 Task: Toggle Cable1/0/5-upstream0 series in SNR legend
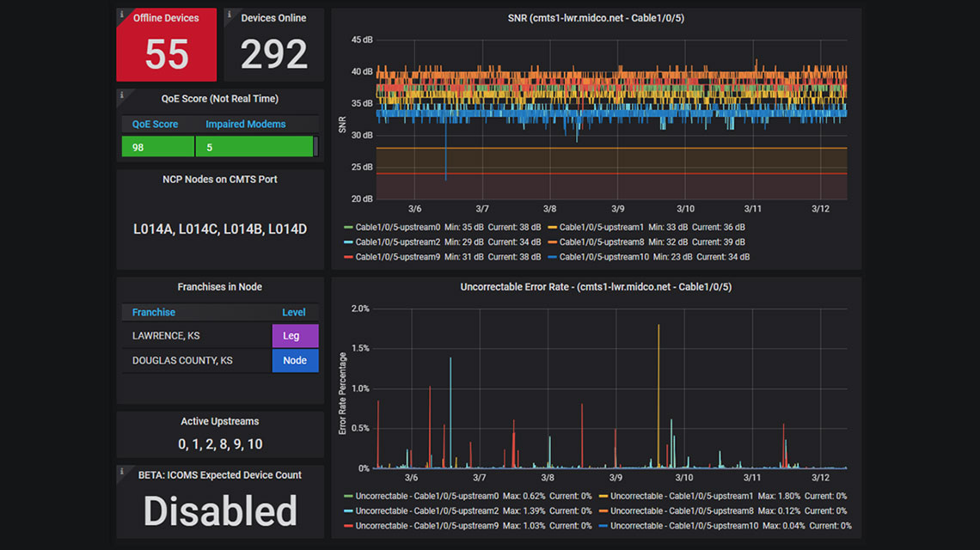[397, 227]
